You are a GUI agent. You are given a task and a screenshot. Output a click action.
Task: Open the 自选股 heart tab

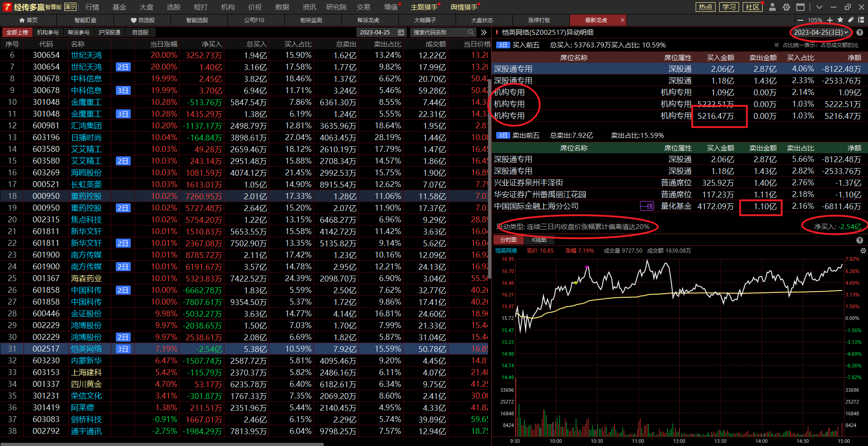[x=142, y=20]
